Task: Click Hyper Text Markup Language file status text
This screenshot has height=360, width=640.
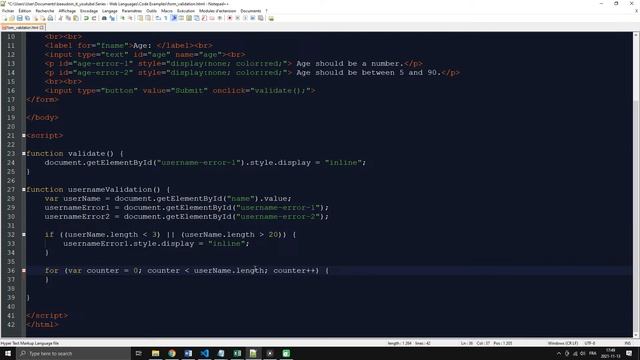Action: [30, 343]
